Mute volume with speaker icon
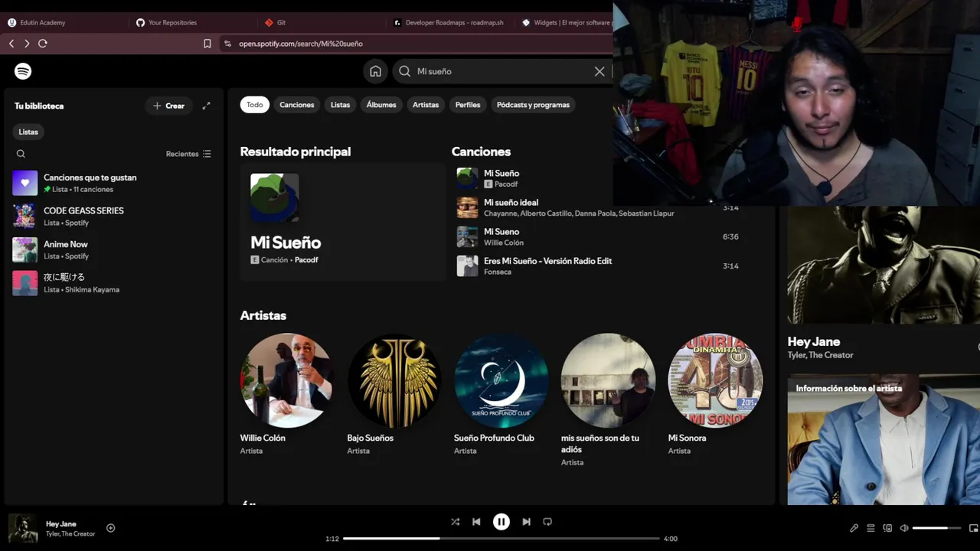Viewport: 980px width, 551px height. [x=904, y=528]
